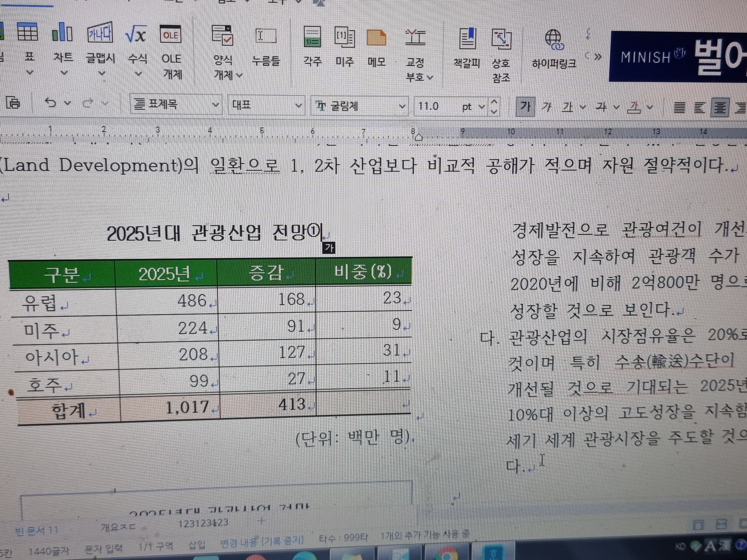
Task: Open the 굴림체 font dropdown
Action: 402,106
